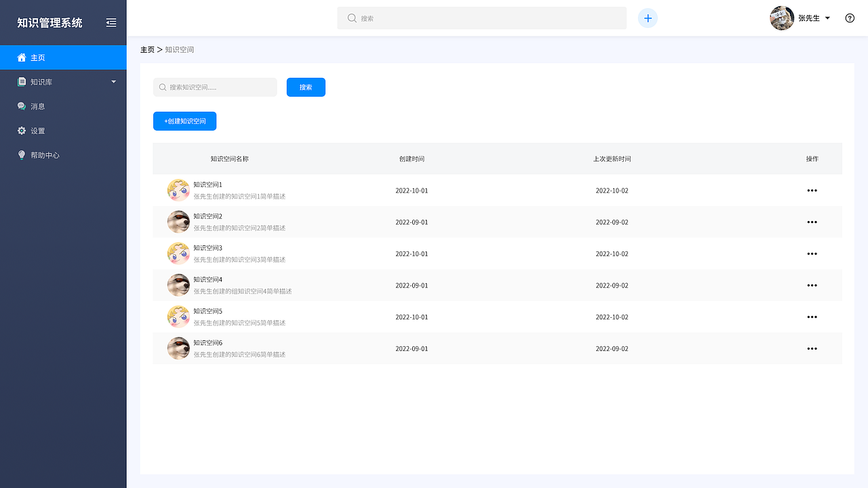Image resolution: width=868 pixels, height=488 pixels.
Task: Click the avatar of 知识空间5
Action: [x=178, y=317]
